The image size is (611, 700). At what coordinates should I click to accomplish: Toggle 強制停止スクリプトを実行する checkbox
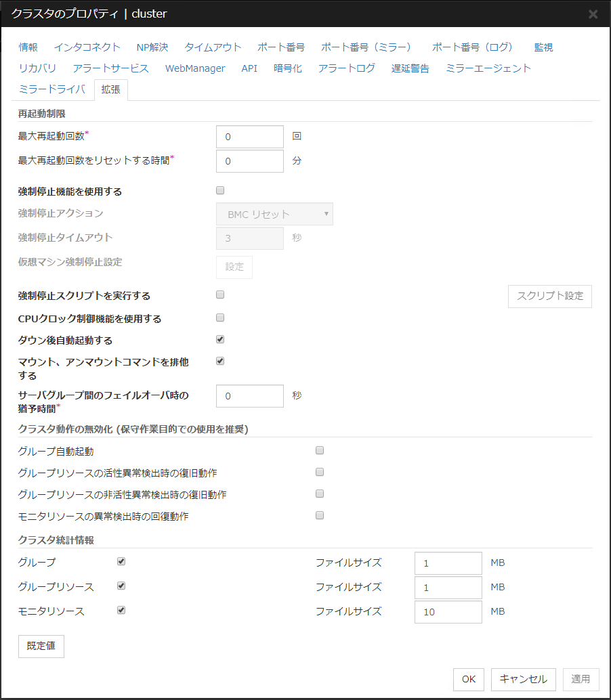click(x=219, y=295)
